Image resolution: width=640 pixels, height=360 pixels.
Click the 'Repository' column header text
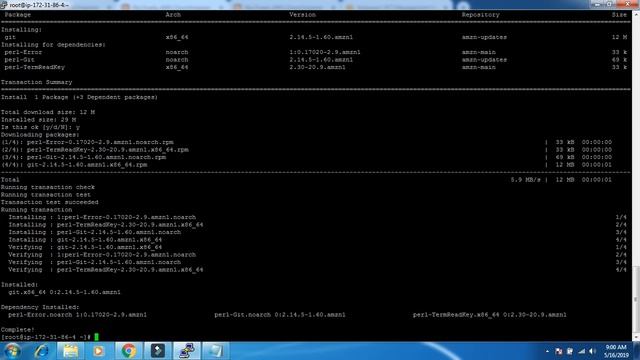click(x=480, y=15)
